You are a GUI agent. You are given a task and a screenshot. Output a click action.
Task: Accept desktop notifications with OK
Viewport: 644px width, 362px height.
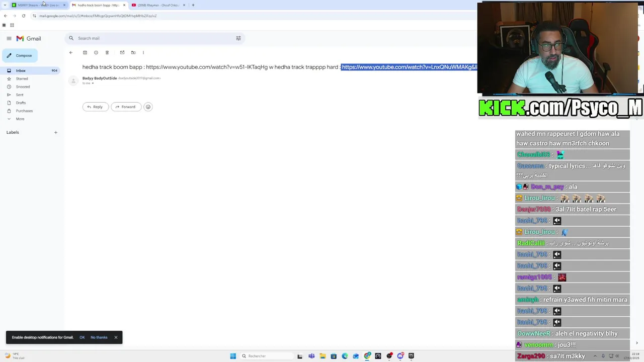82,337
